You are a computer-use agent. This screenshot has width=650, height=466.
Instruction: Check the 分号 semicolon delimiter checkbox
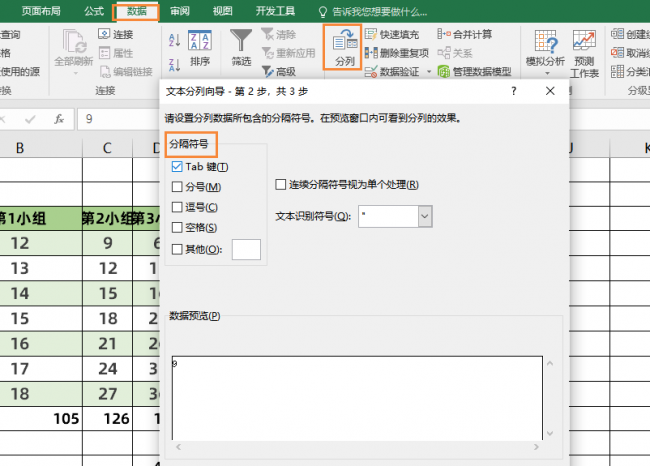click(x=177, y=187)
